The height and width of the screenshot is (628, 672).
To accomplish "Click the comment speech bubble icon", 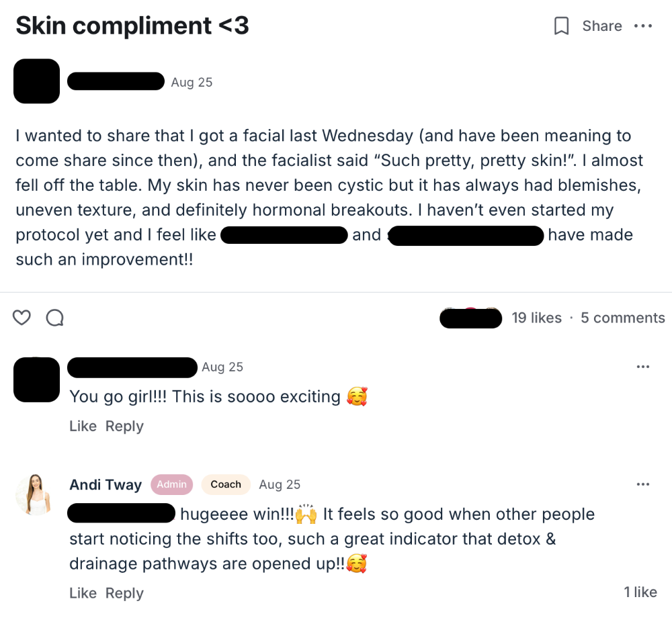I will [x=54, y=318].
